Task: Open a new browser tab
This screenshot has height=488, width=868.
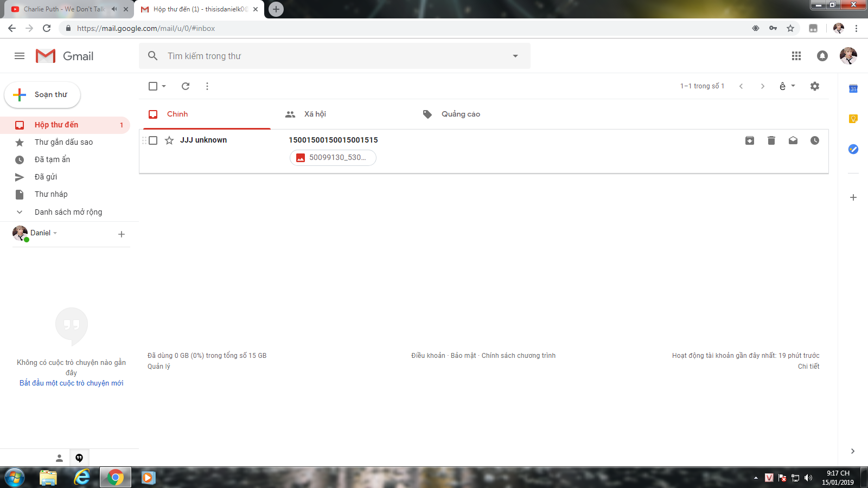Action: coord(276,9)
